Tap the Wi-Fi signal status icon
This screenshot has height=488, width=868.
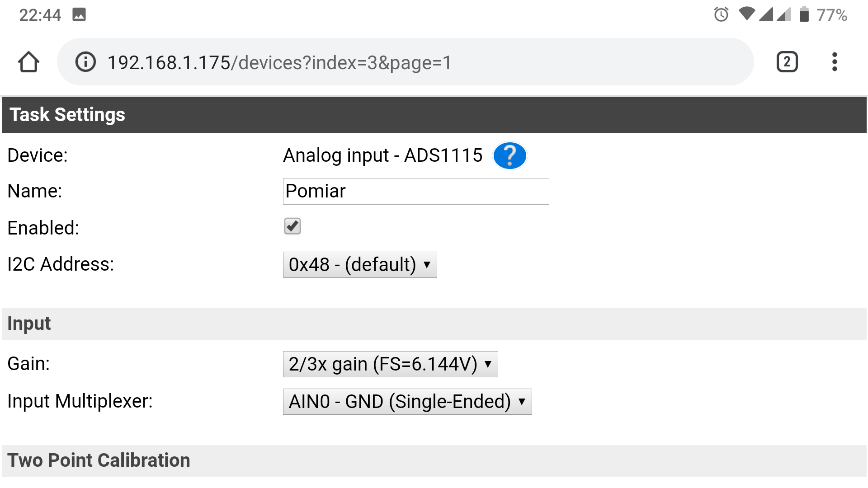click(747, 14)
